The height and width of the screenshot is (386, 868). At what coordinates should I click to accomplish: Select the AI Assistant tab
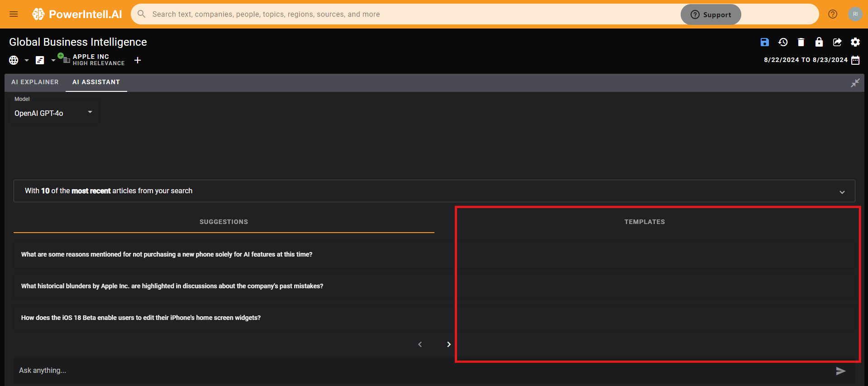click(x=96, y=82)
